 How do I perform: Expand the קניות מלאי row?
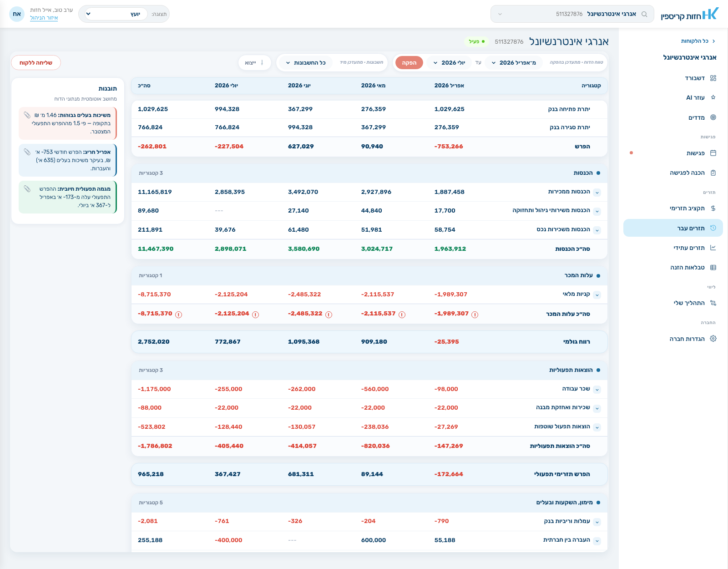(x=597, y=295)
